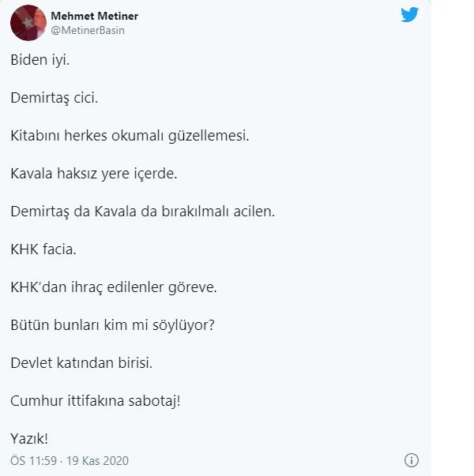
Task: Click the line 'KHK facia.'
Action: click(43, 249)
